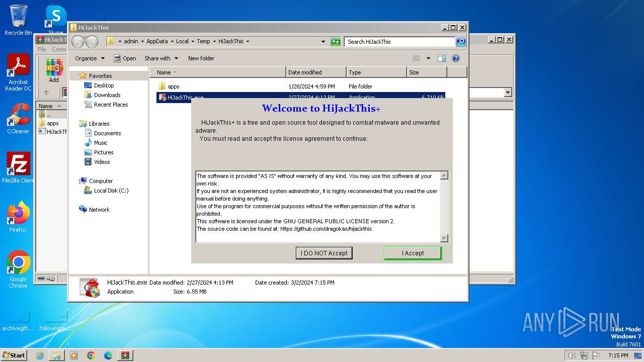Image resolution: width=644 pixels, height=362 pixels.
Task: Accept the HiJackThis+ license agreement
Action: tap(413, 253)
